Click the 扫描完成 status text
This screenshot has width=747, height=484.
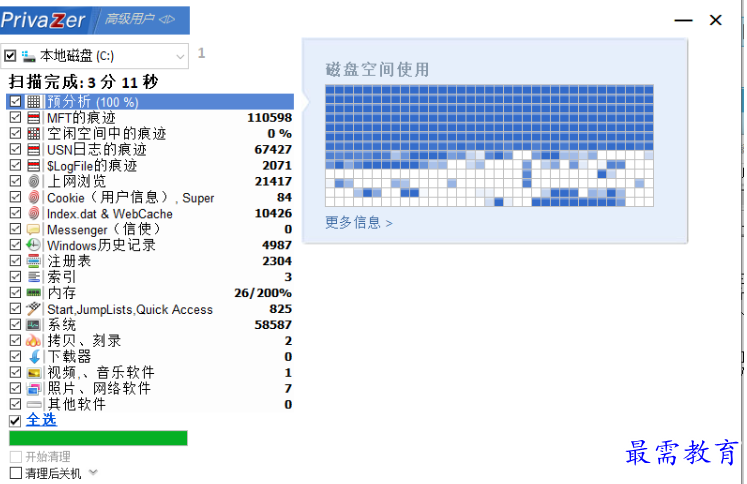coord(83,82)
